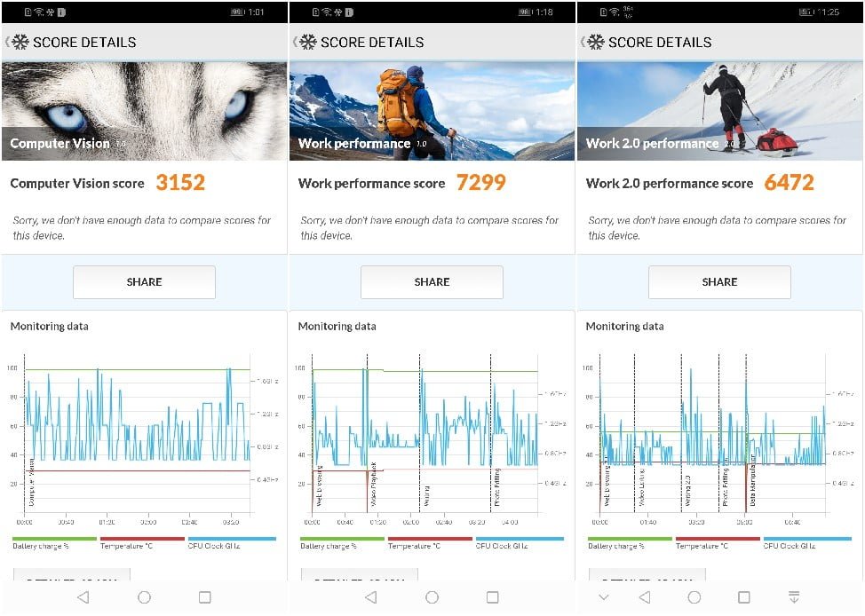The height and width of the screenshot is (616, 865).
Task: Share the Work 2.0 performance score
Action: [719, 282]
